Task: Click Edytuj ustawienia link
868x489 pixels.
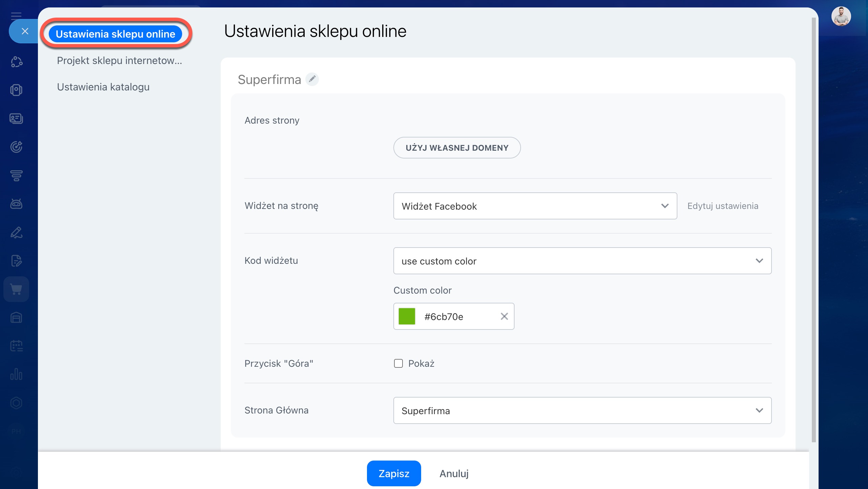Action: click(722, 206)
